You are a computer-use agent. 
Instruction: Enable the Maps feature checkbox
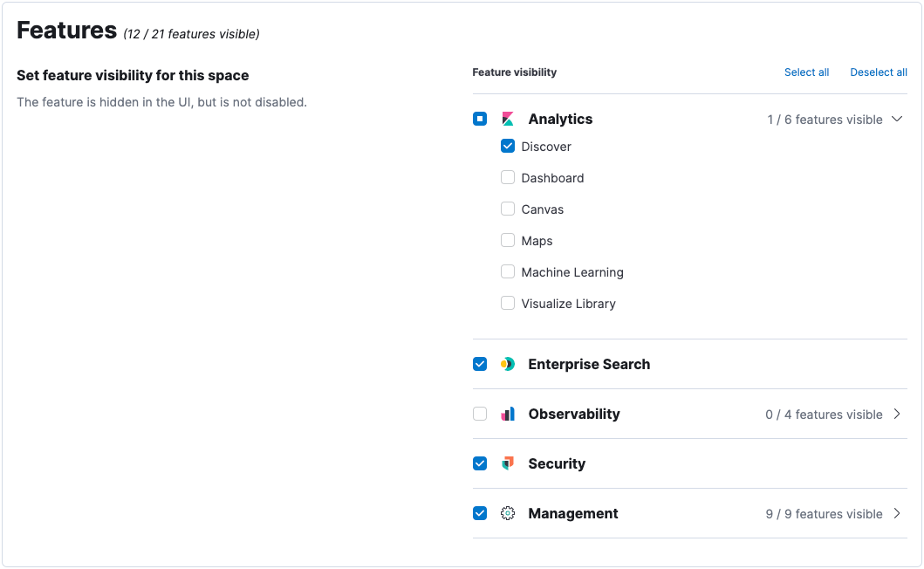click(508, 241)
